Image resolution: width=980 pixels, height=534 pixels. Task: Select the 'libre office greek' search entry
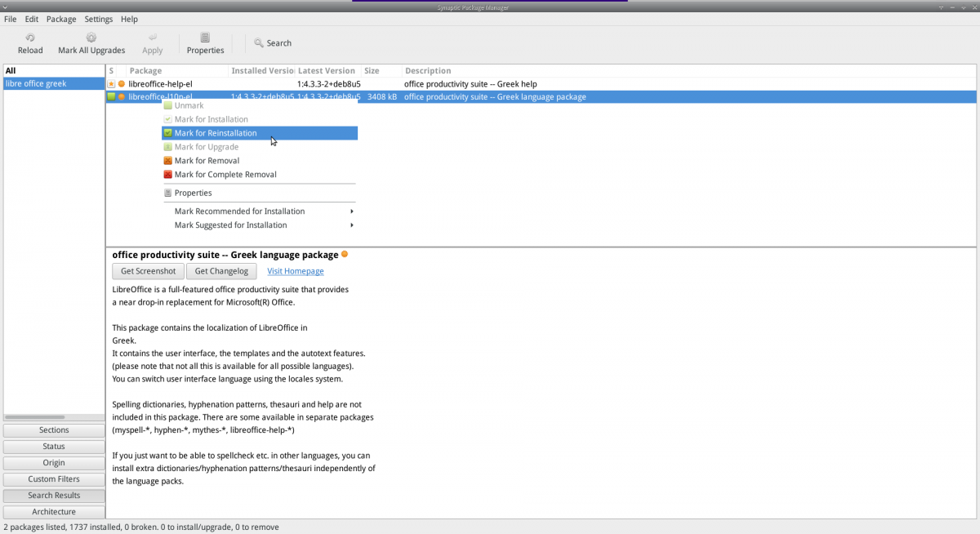[54, 83]
